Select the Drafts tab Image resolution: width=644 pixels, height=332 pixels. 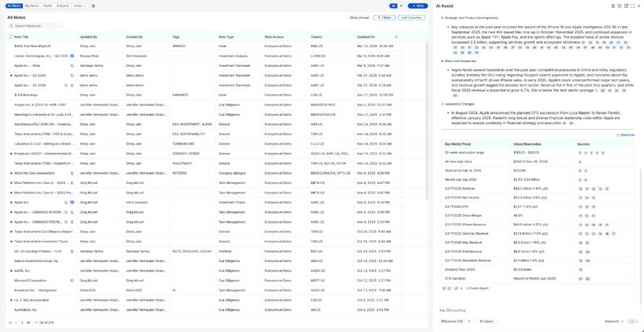[x=48, y=6]
